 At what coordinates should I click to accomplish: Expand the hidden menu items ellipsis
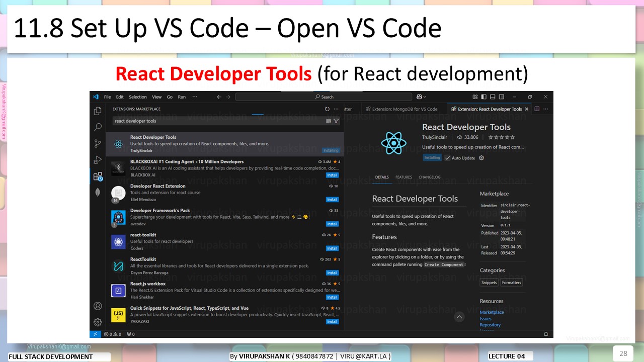coord(195,97)
